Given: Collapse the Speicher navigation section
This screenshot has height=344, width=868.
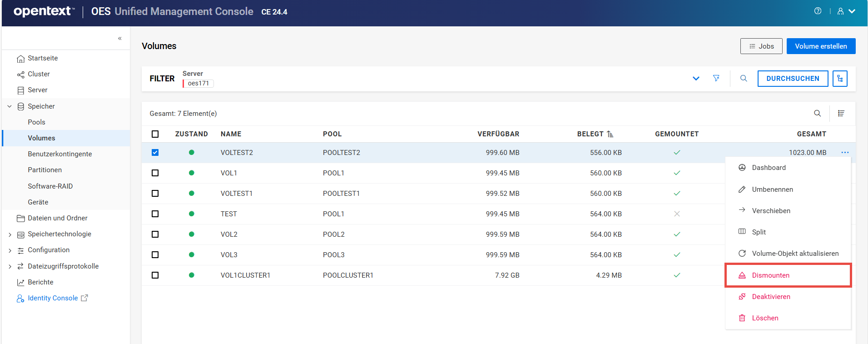Looking at the screenshot, I should pos(10,106).
